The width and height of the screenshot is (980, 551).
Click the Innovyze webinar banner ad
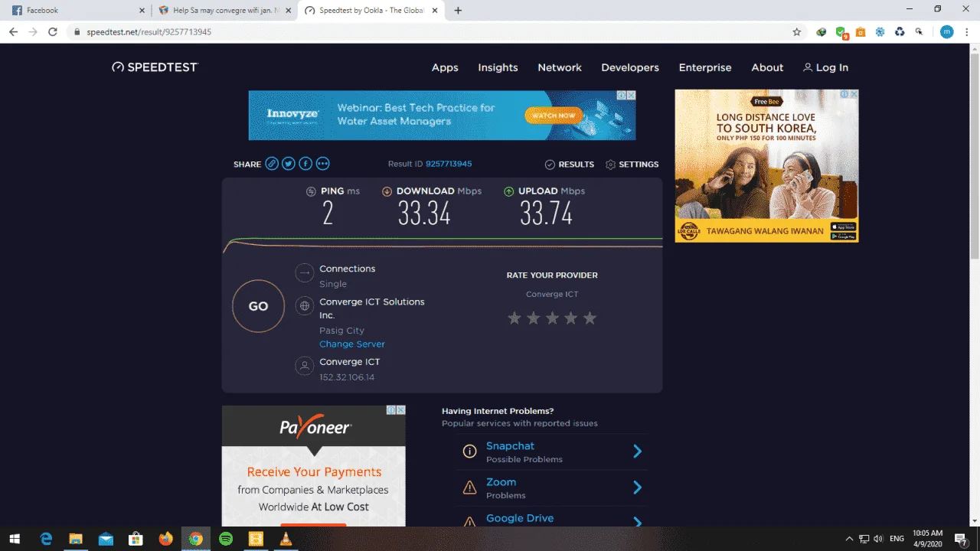(442, 116)
